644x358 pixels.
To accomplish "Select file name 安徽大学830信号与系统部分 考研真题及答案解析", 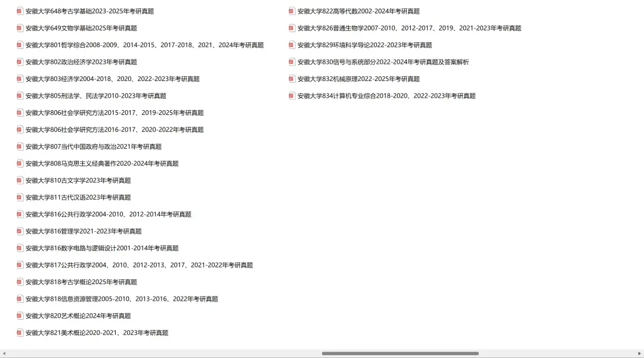I will [x=383, y=62].
